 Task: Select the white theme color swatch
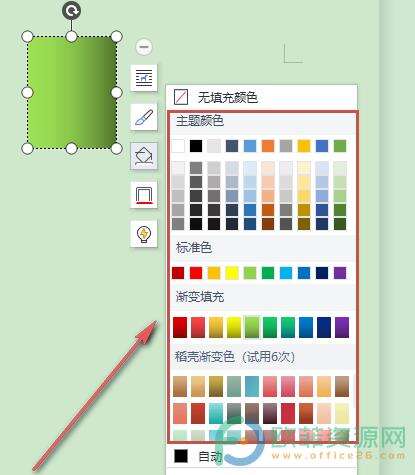pyautogui.click(x=178, y=146)
